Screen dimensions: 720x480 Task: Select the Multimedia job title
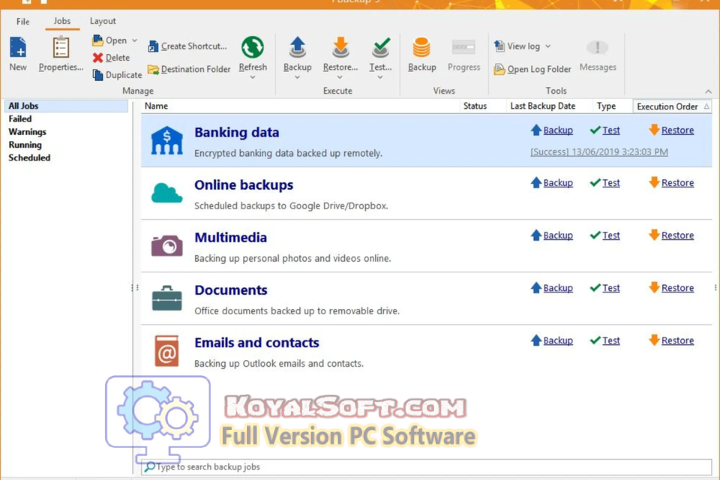231,237
